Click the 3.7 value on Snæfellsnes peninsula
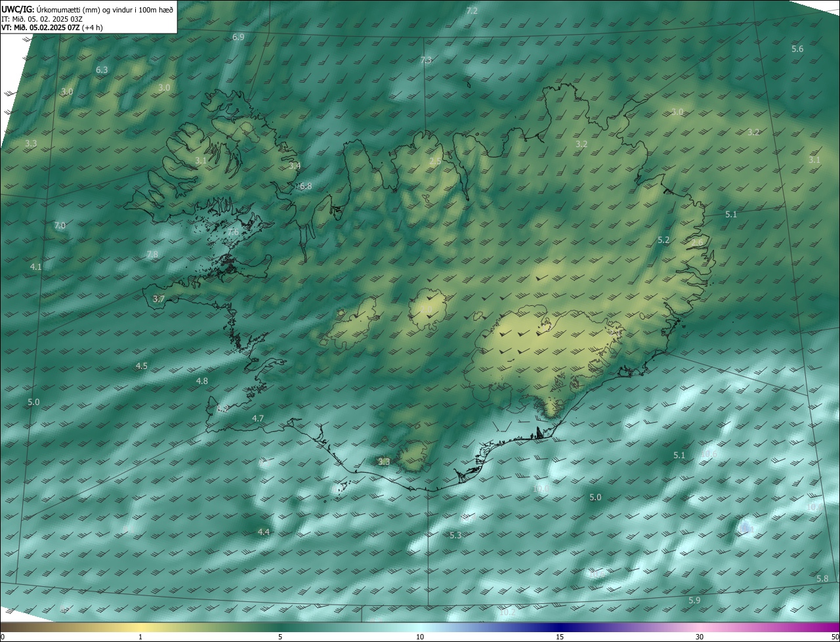 click(x=158, y=299)
